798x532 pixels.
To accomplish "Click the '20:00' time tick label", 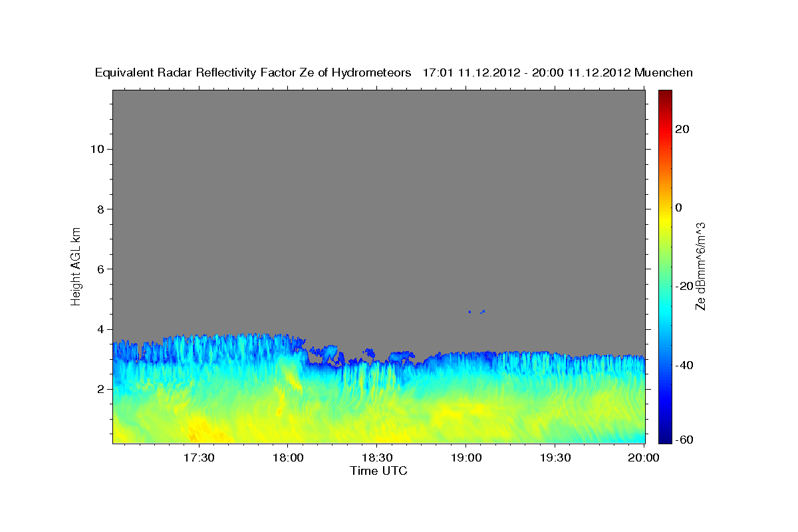I will click(x=644, y=458).
